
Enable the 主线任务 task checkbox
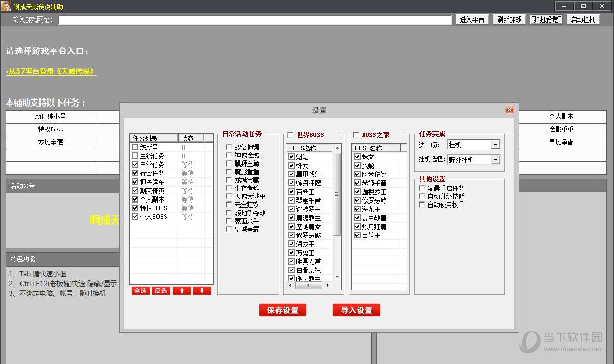tap(135, 156)
